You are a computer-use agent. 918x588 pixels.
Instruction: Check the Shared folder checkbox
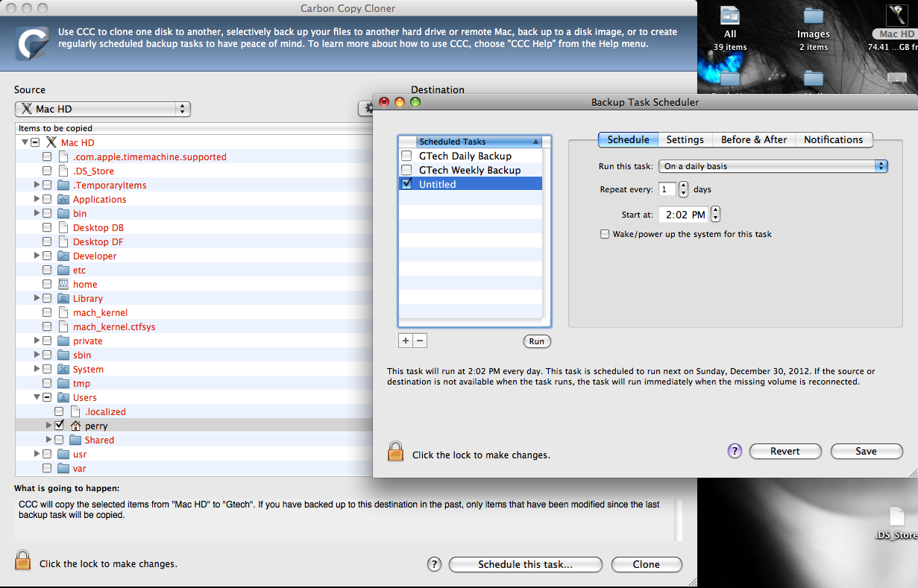(x=59, y=440)
